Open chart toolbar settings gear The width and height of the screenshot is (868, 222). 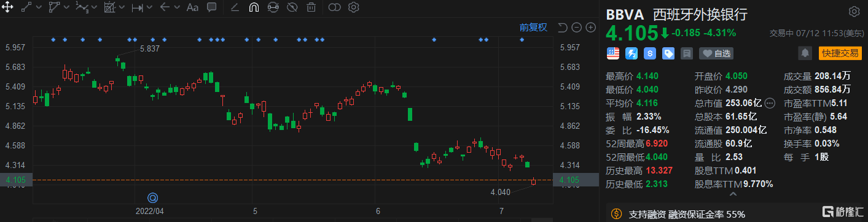[353, 8]
